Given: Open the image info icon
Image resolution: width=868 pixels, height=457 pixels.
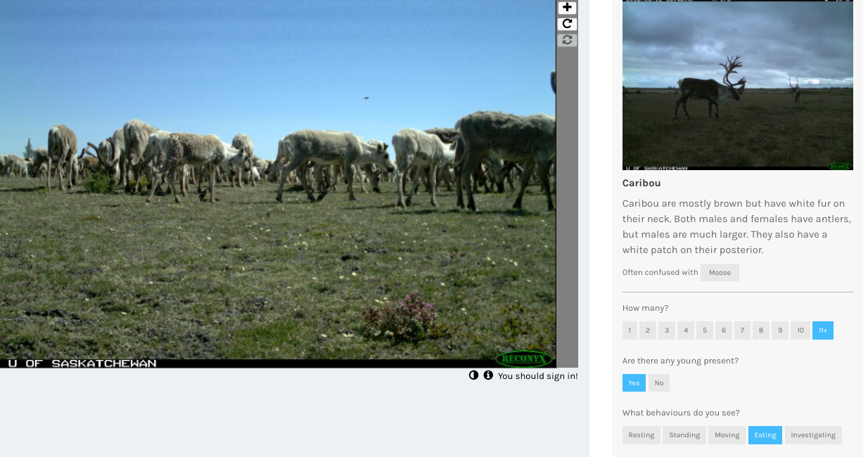Looking at the screenshot, I should (x=488, y=375).
